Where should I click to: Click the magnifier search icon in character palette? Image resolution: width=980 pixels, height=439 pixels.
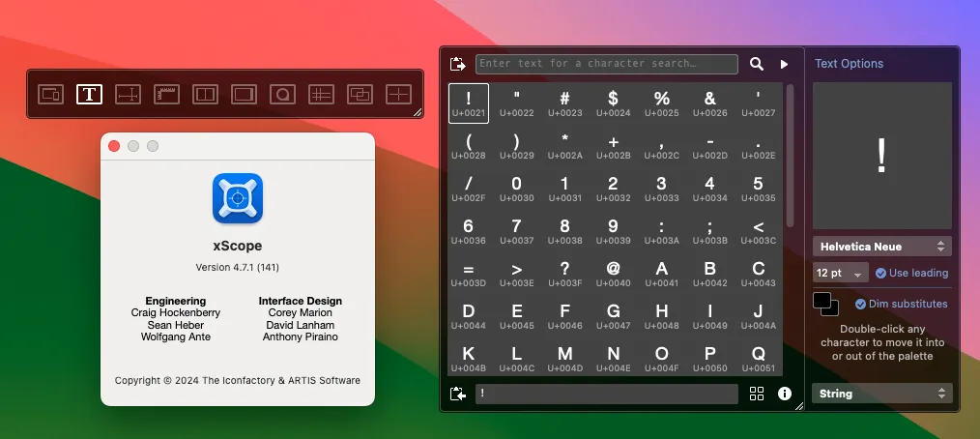756,64
